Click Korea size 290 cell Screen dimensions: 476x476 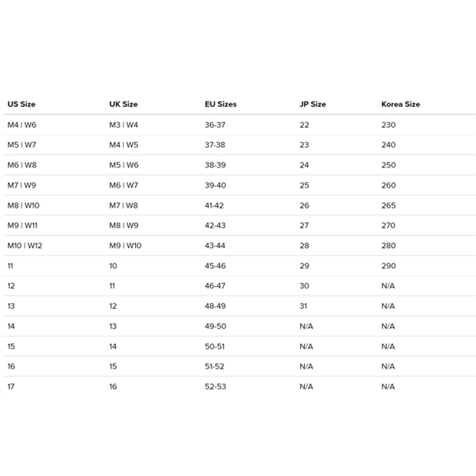pyautogui.click(x=388, y=266)
